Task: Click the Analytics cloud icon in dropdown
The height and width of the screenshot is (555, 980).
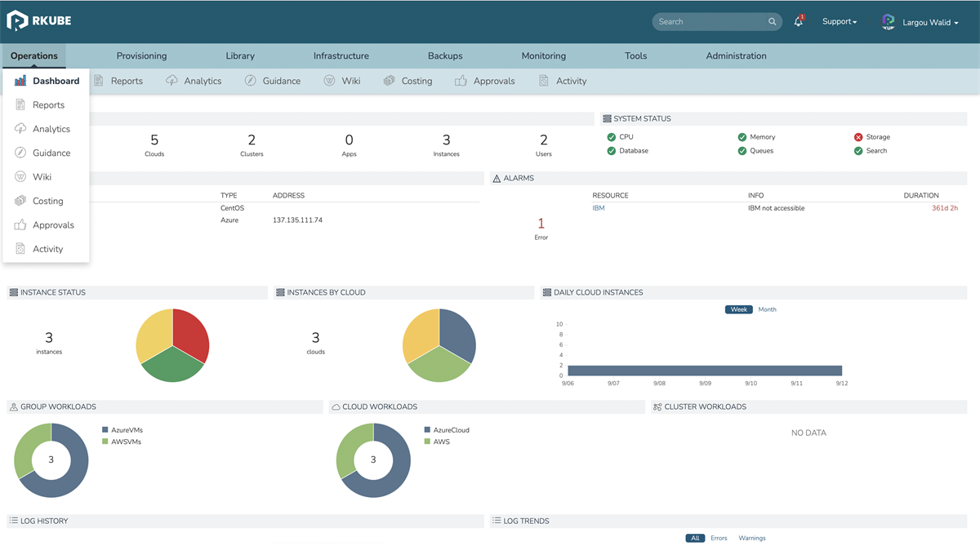Action: click(20, 129)
